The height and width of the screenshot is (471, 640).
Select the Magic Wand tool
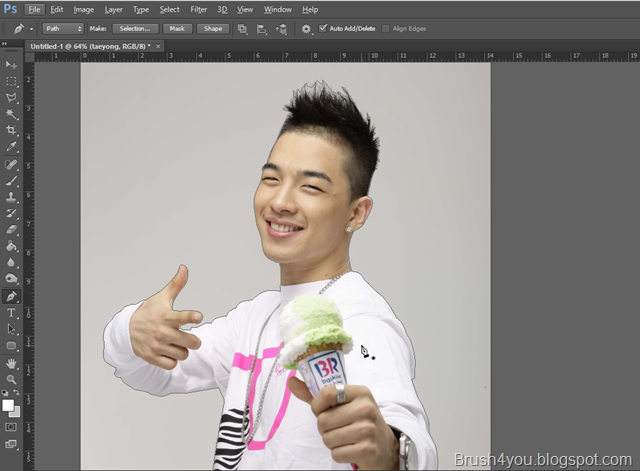(x=11, y=113)
